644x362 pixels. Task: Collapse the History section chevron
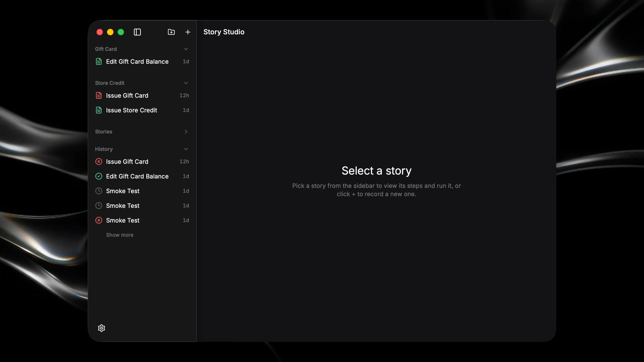point(186,149)
